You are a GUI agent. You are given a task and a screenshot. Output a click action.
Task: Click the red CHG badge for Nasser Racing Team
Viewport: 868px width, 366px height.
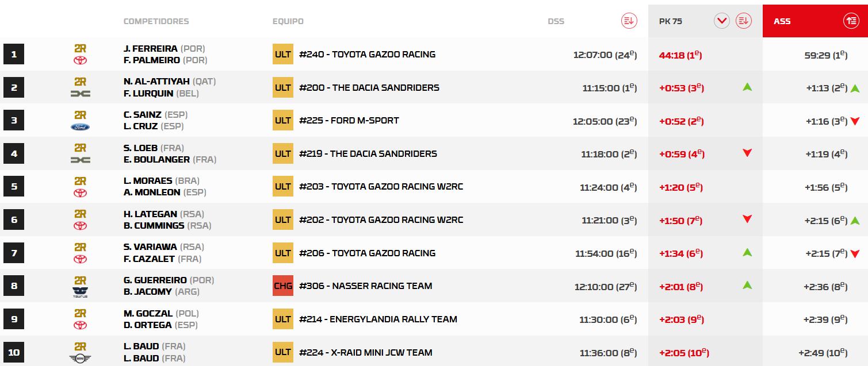[x=282, y=286]
